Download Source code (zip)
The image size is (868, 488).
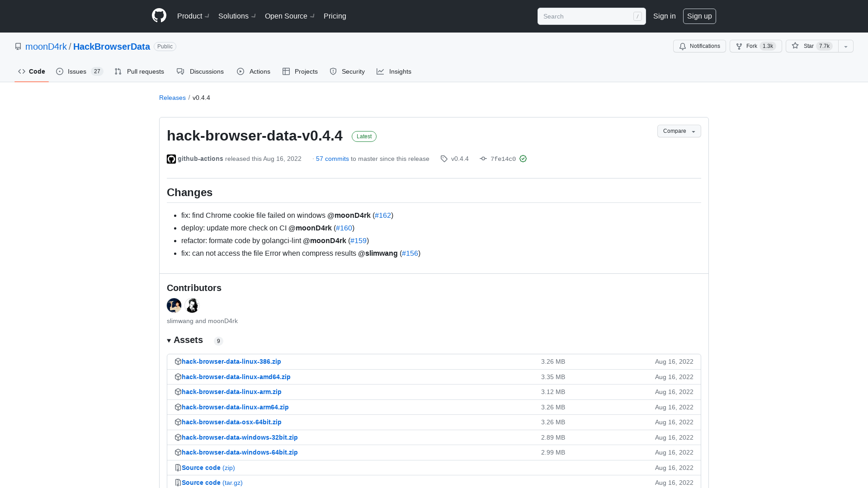208,468
